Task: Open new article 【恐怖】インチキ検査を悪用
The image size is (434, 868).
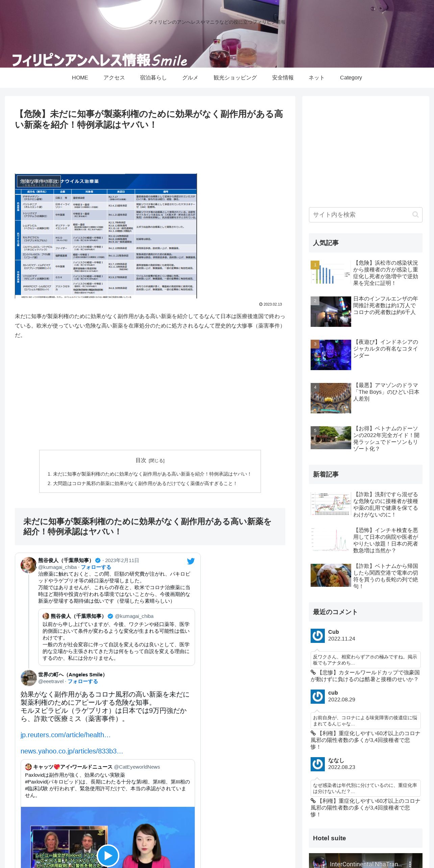Action: point(386,540)
